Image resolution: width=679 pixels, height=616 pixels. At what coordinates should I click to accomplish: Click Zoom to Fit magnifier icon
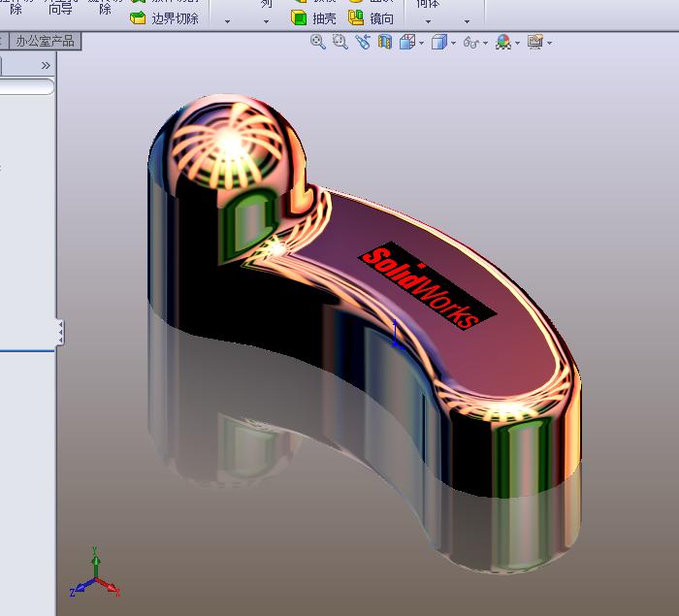(x=318, y=42)
